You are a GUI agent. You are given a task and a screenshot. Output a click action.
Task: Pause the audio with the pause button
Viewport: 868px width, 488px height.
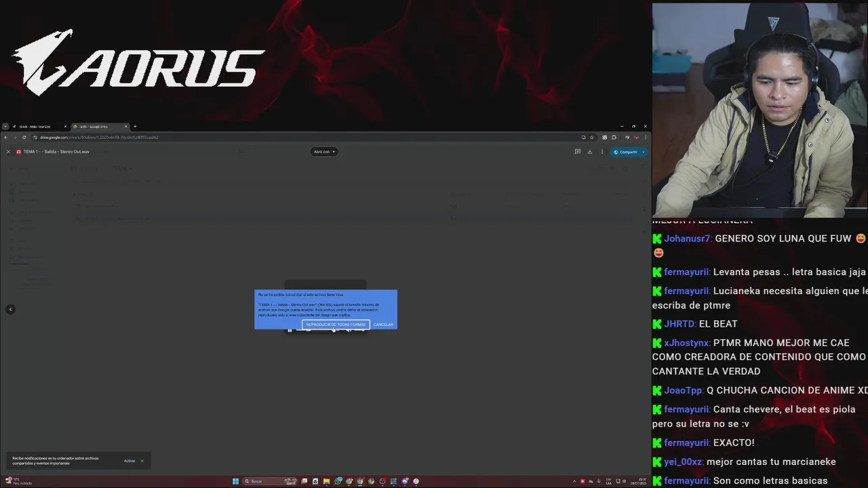tap(290, 330)
